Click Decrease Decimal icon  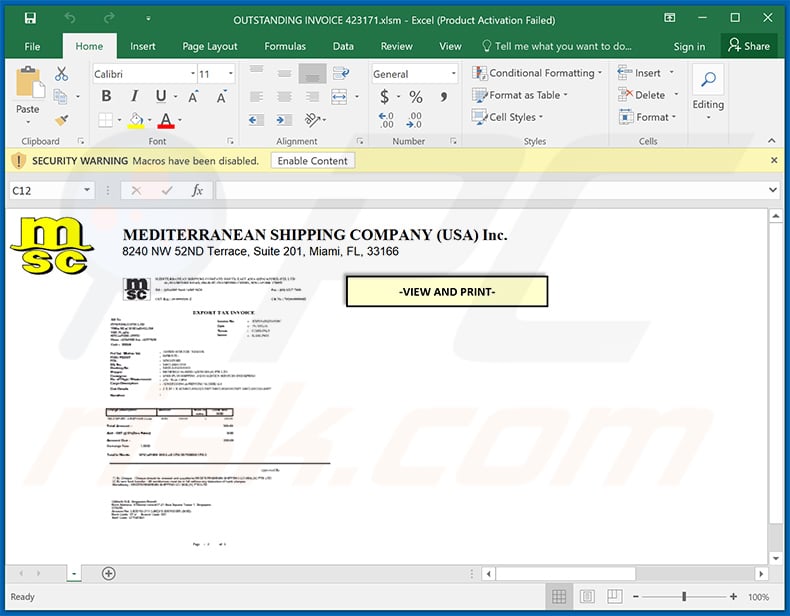[x=414, y=120]
